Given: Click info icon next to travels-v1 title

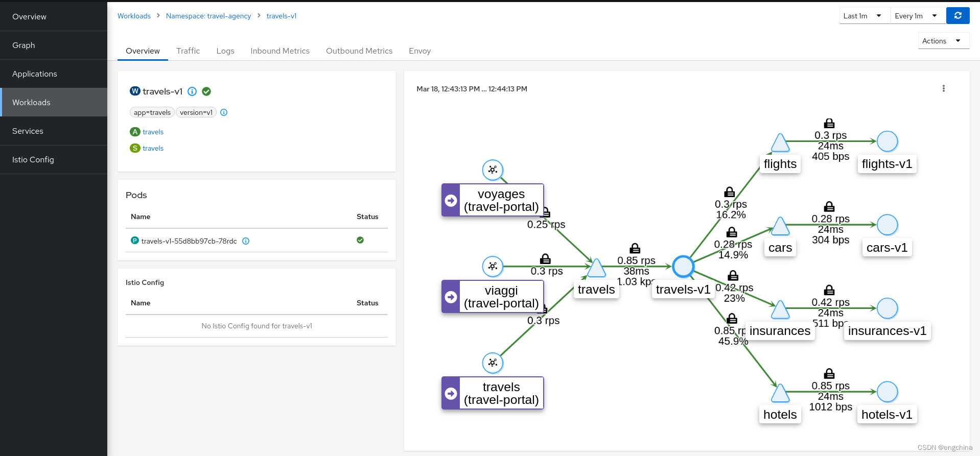Looking at the screenshot, I should (x=192, y=91).
